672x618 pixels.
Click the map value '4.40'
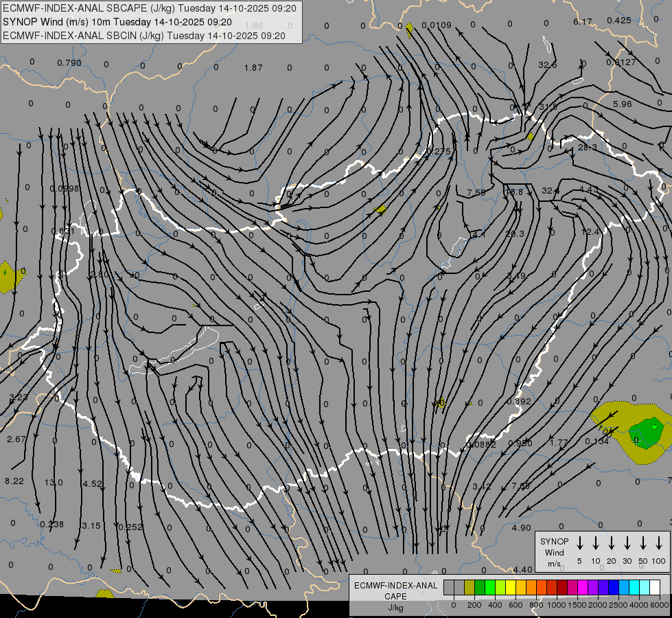522,569
